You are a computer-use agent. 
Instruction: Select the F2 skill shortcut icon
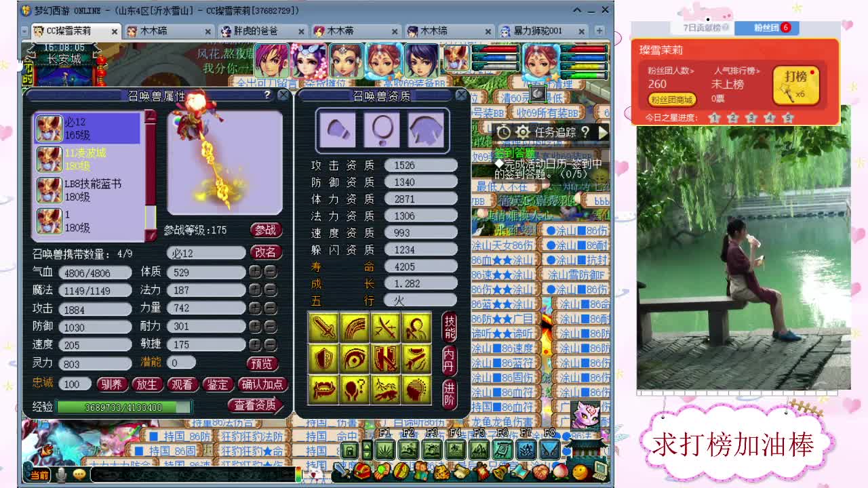pos(409,449)
